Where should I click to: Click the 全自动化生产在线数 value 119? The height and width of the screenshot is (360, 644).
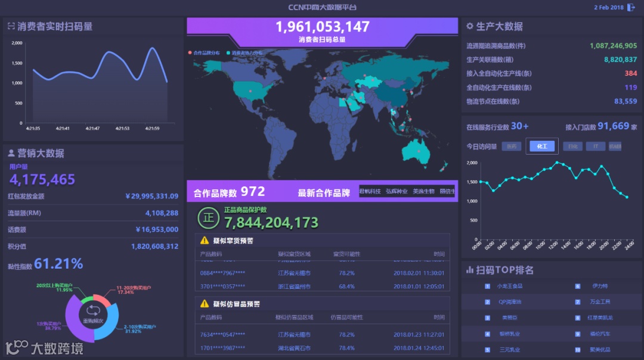pos(631,87)
